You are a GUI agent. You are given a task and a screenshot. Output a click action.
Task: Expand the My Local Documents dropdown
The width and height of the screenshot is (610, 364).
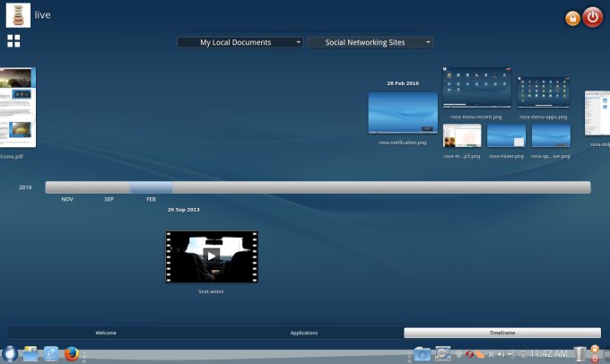point(240,42)
